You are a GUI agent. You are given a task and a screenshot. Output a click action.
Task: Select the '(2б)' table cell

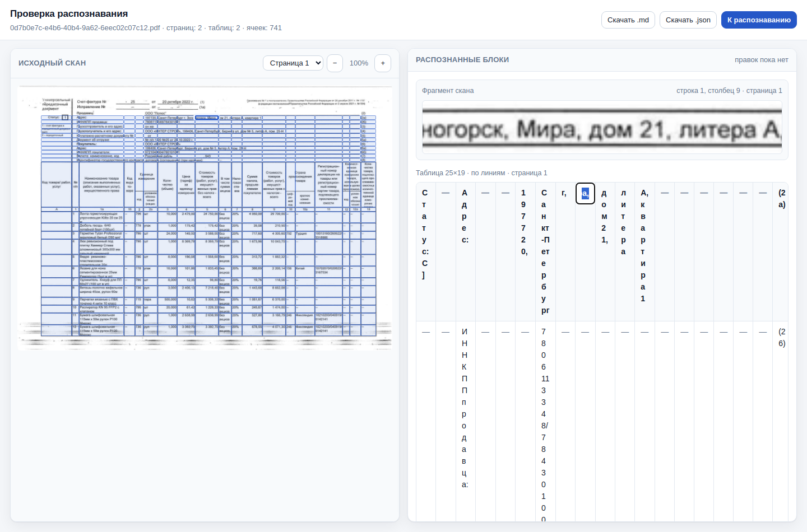pyautogui.click(x=781, y=421)
